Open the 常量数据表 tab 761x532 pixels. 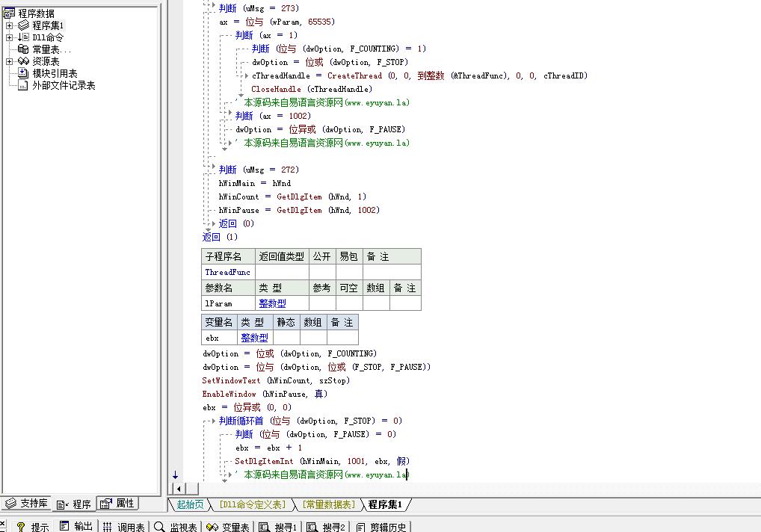pos(329,504)
